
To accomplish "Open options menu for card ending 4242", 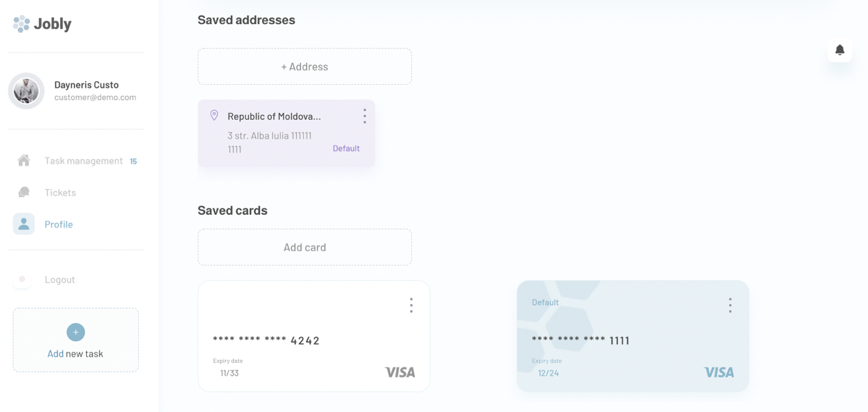I will [411, 305].
